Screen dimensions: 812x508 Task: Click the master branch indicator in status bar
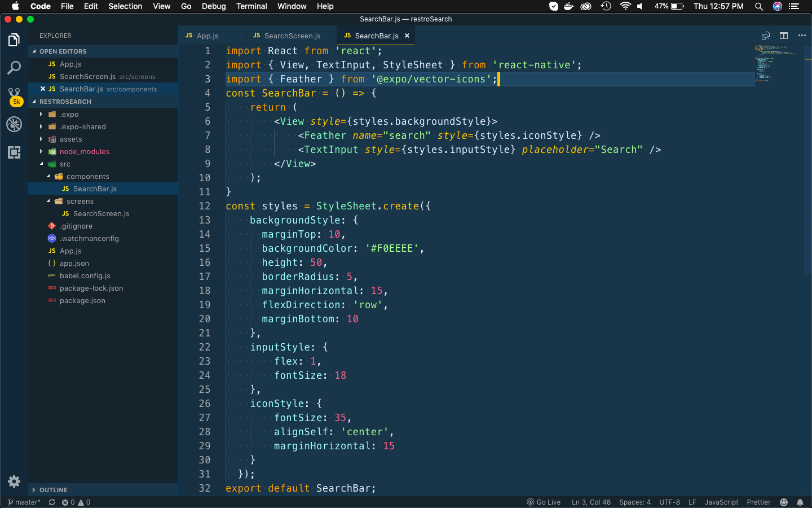point(24,502)
